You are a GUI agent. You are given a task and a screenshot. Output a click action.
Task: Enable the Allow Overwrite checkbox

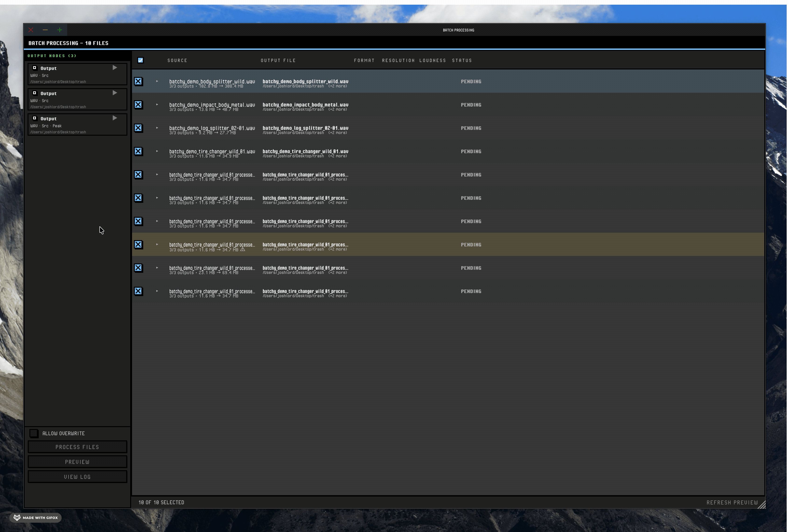(x=34, y=433)
